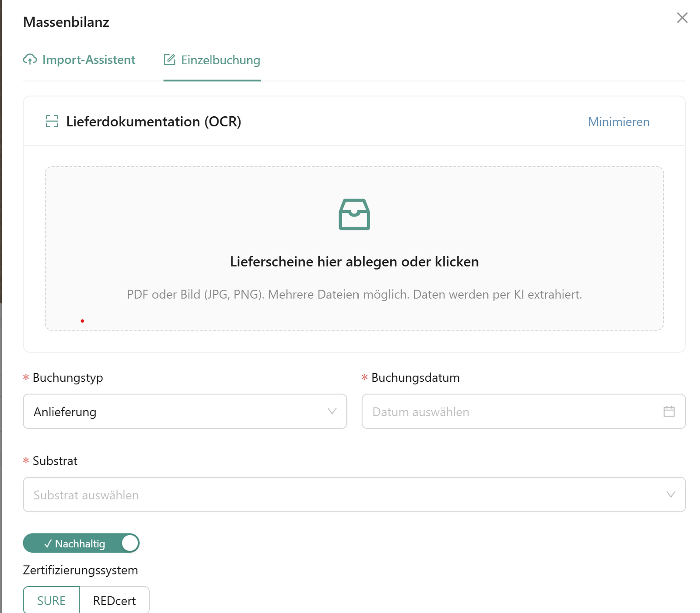
Task: Click the Lieferdokumentation (OCR) heading
Action: tap(154, 122)
